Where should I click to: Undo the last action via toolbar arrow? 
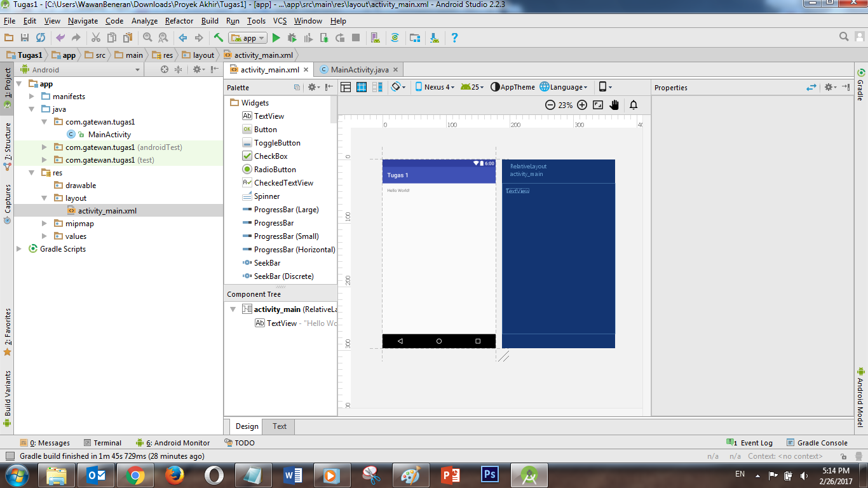click(60, 38)
